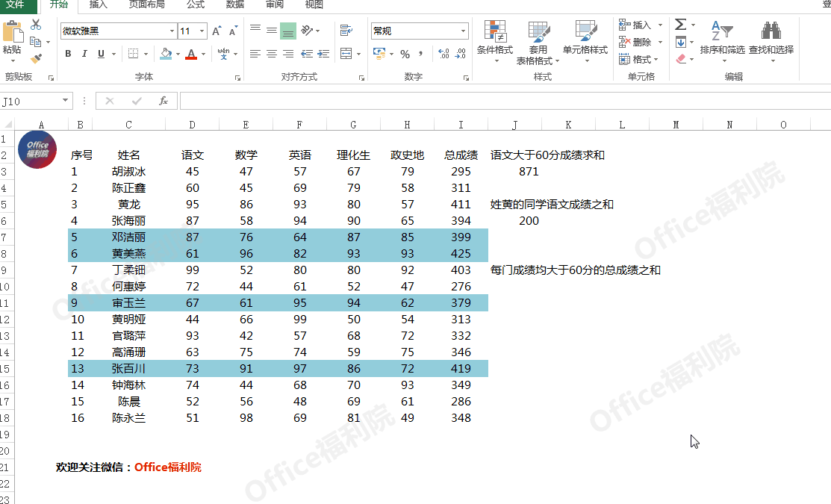
Task: Open Cell Styles (单元格样式)
Action: click(585, 43)
